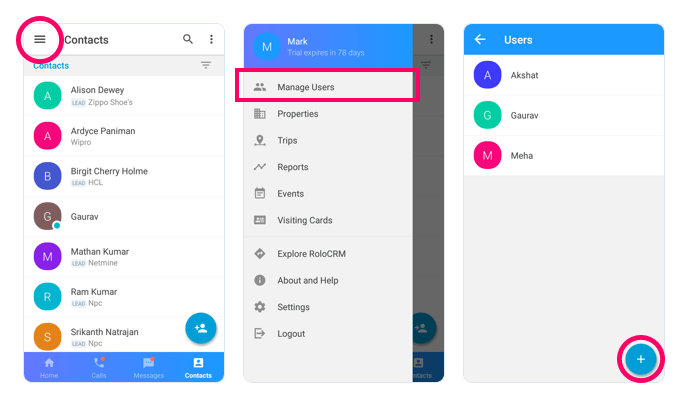Select Manage Users in the drawer
This screenshot has height=402, width=690.
click(x=328, y=87)
